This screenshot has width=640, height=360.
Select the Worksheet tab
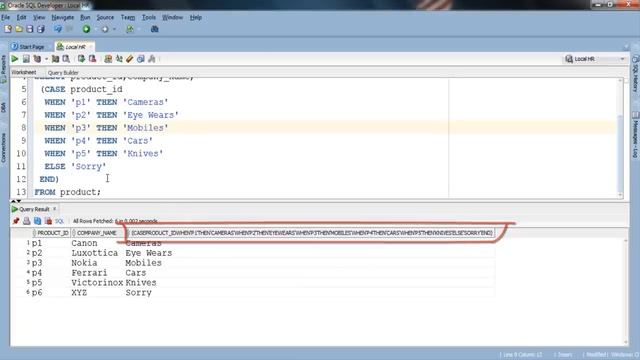[x=24, y=72]
